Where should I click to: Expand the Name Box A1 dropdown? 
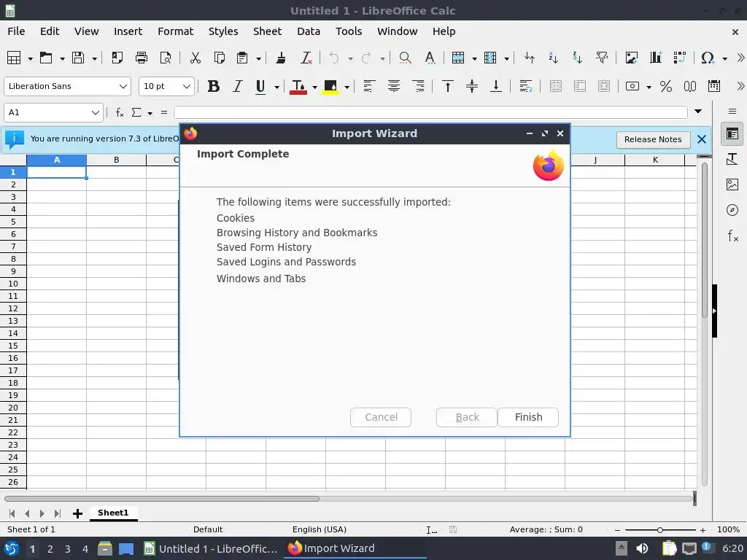click(96, 113)
